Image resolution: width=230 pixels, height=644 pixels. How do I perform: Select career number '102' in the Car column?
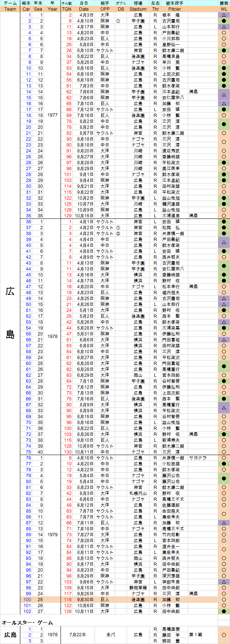(x=27, y=612)
